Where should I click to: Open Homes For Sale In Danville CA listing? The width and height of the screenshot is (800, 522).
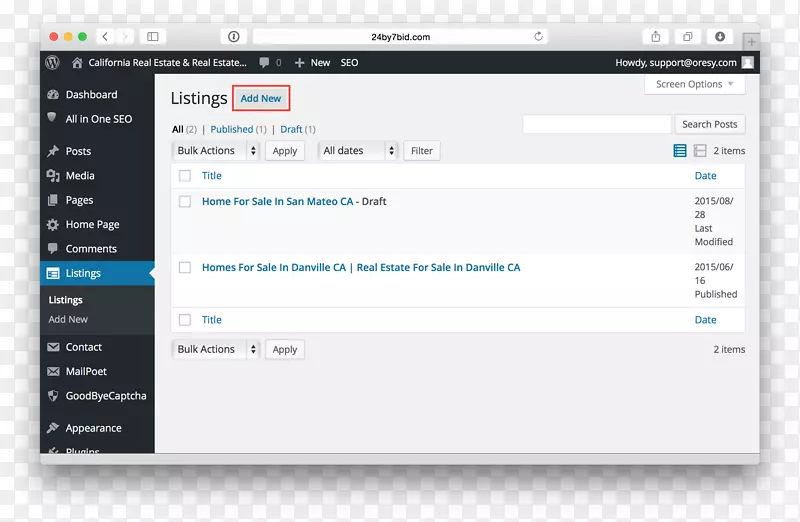[361, 267]
